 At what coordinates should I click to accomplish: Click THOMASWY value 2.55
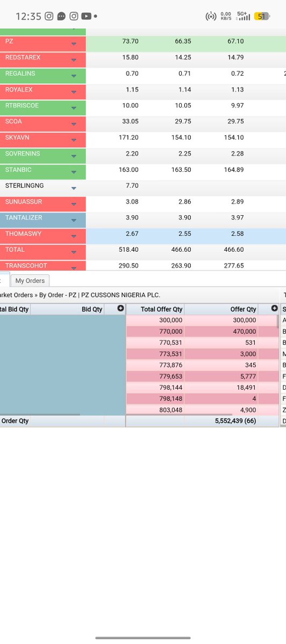(184, 234)
